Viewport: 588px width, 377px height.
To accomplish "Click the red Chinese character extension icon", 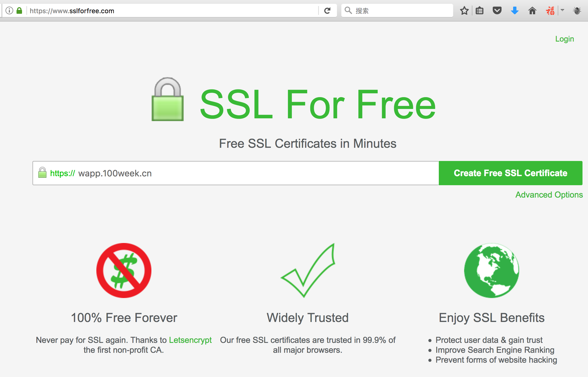I will pyautogui.click(x=550, y=11).
